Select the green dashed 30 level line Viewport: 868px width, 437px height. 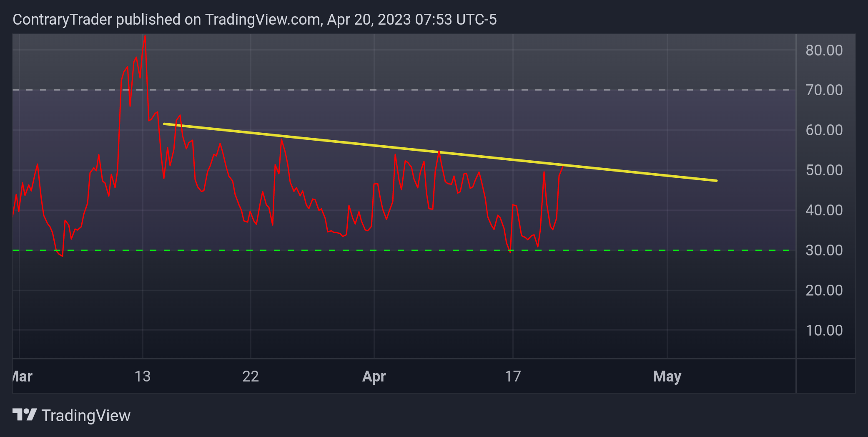pyautogui.click(x=401, y=250)
